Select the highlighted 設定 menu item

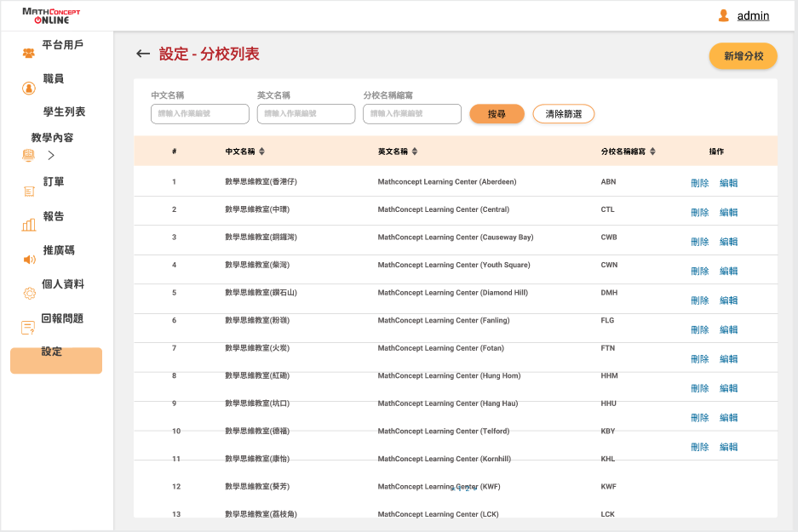coord(56,360)
